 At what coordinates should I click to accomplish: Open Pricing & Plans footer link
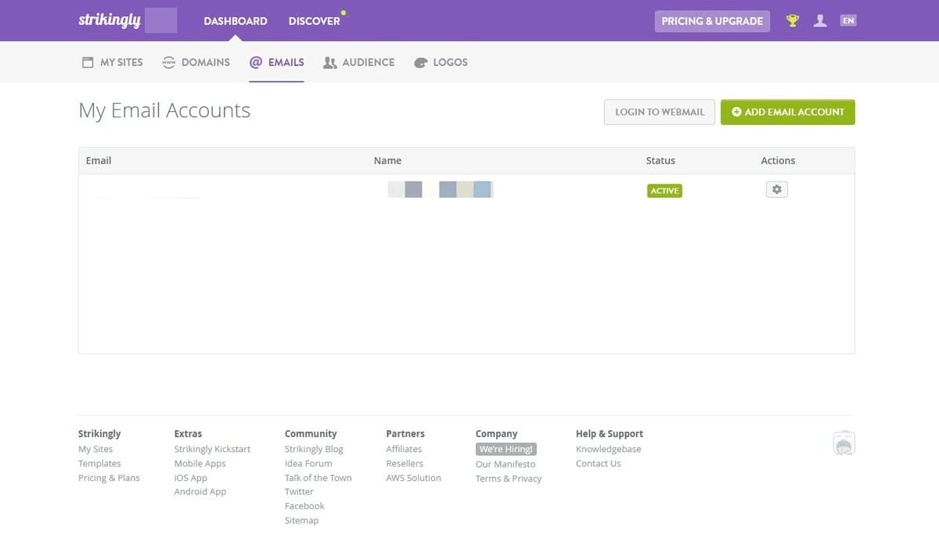[109, 478]
